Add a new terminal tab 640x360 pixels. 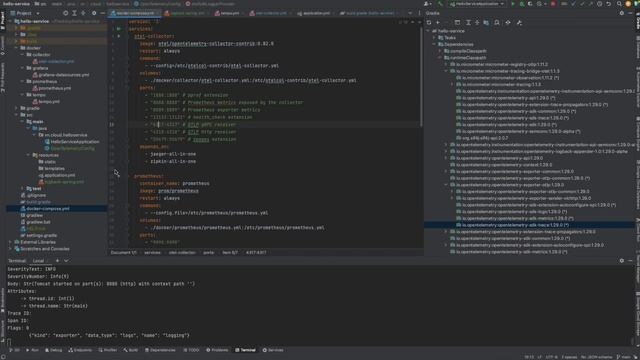click(x=57, y=260)
